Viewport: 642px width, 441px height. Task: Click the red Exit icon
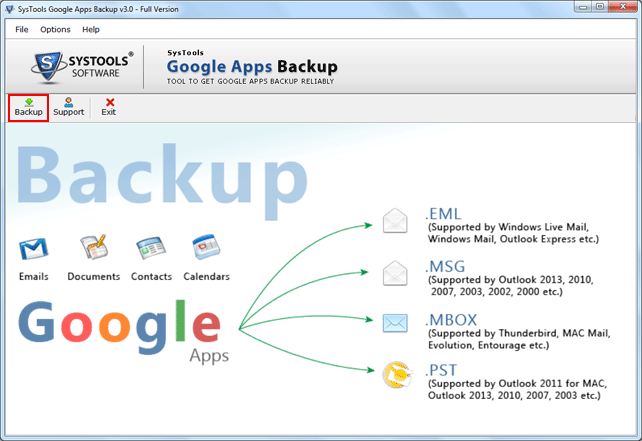pyautogui.click(x=110, y=102)
